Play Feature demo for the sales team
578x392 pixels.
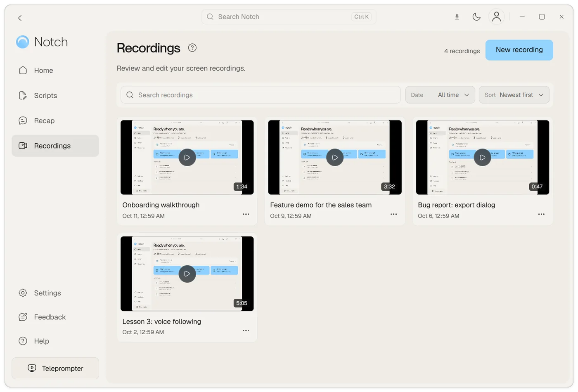(335, 157)
